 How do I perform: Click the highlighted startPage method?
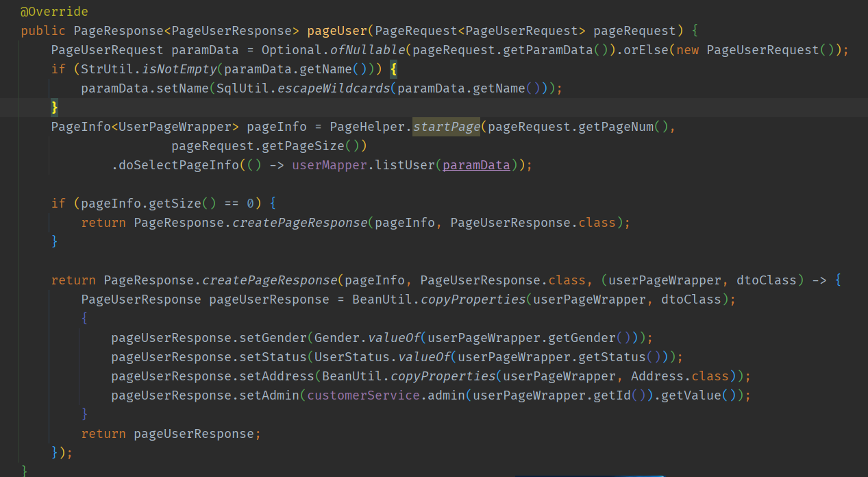tap(446, 127)
